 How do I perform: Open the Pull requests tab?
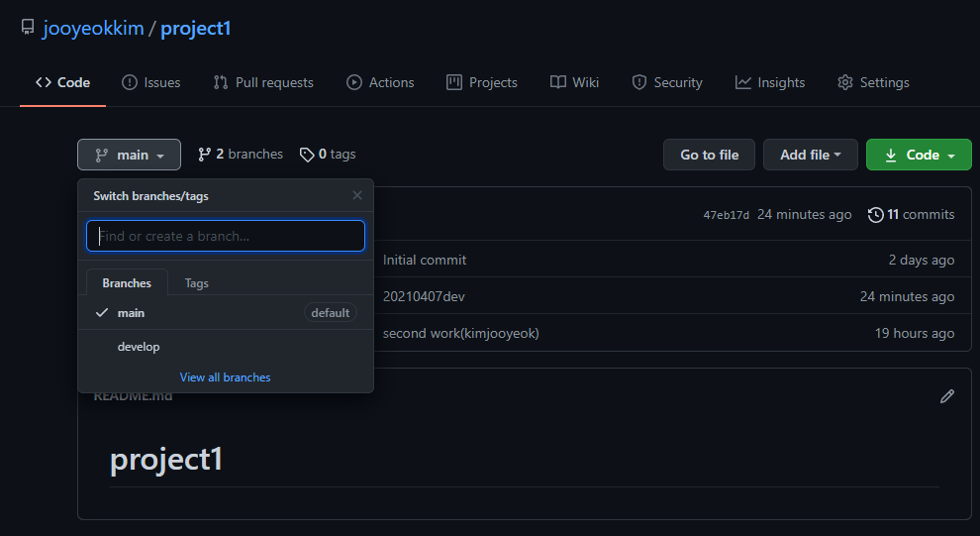pyautogui.click(x=263, y=82)
